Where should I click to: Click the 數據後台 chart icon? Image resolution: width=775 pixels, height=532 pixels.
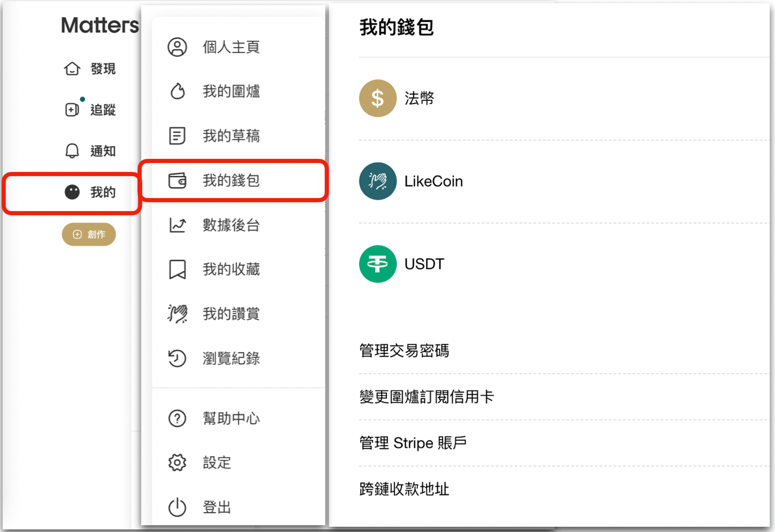pyautogui.click(x=177, y=225)
